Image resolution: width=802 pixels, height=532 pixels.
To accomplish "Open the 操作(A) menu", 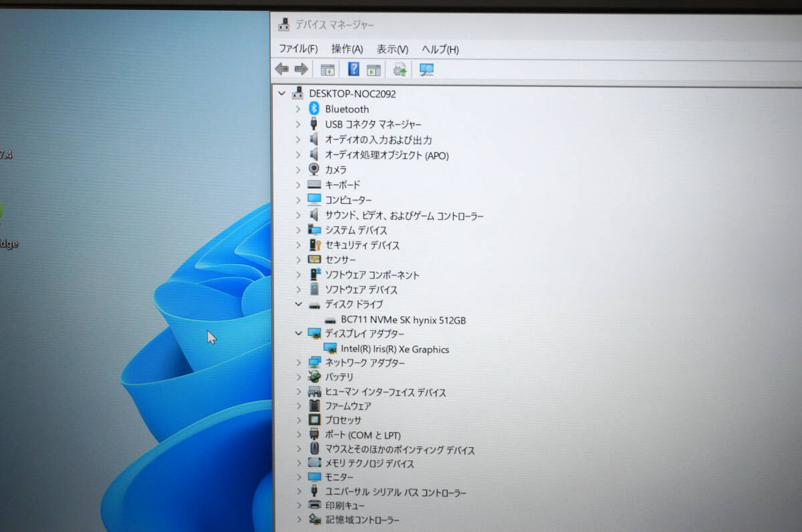I will point(347,49).
